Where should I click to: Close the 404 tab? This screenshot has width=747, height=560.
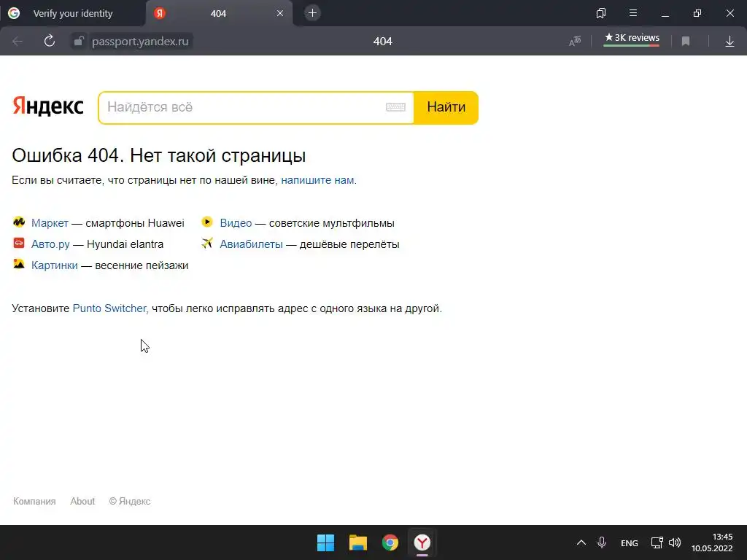coord(280,13)
